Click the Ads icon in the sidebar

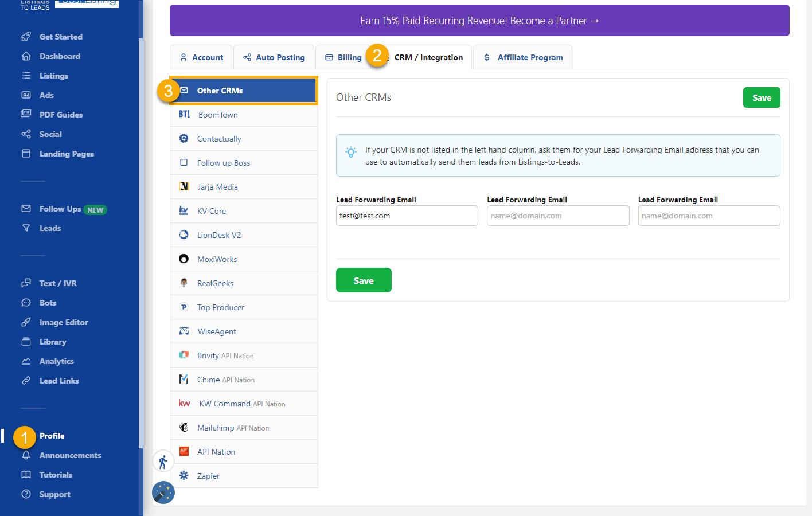pos(26,95)
